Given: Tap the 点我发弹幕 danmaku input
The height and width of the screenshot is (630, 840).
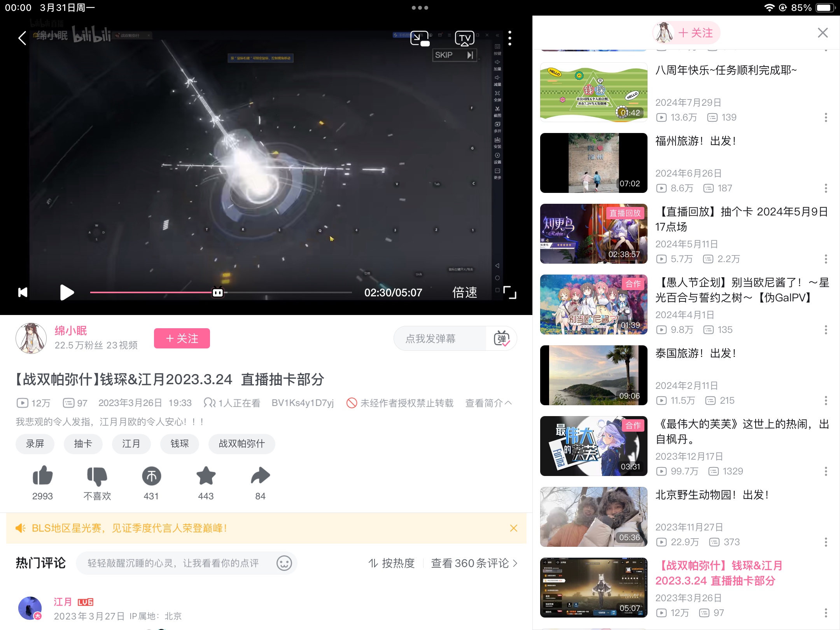Looking at the screenshot, I should click(x=440, y=339).
